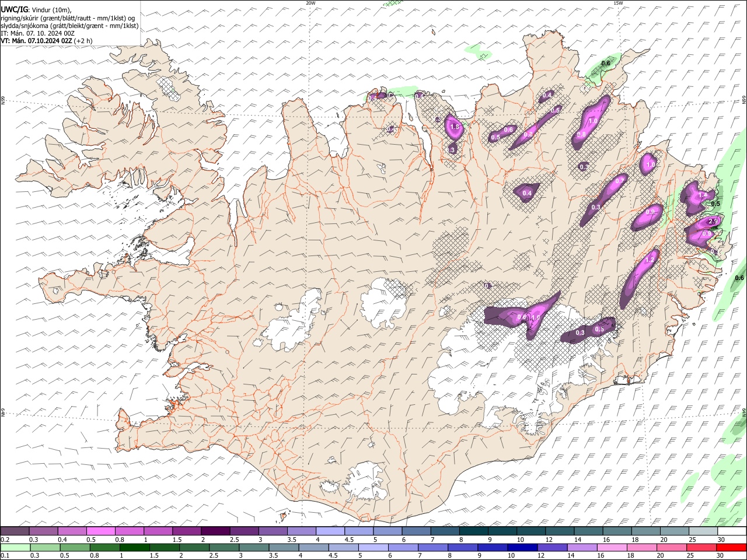Click the '15W' longitude label
Image resolution: width=747 pixels, height=560 pixels.
tap(618, 3)
